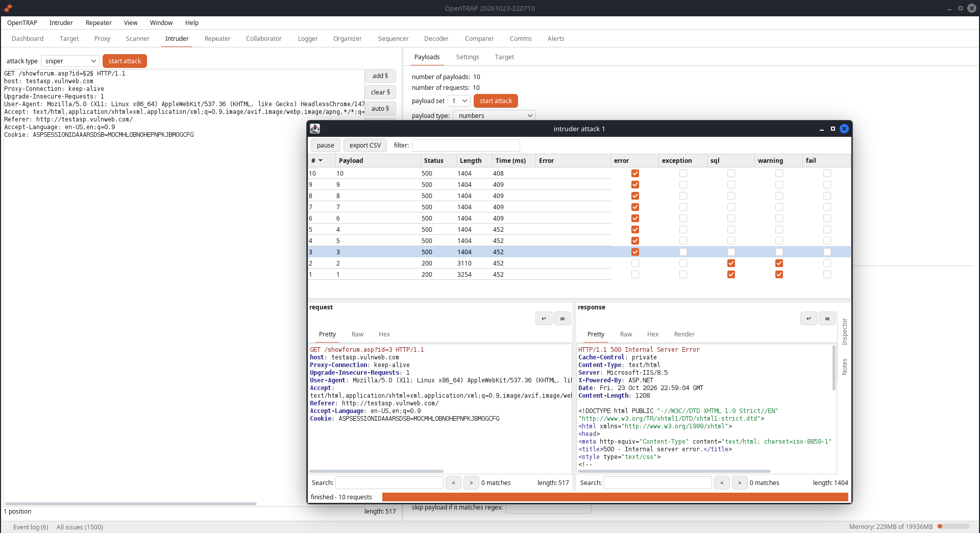Click the clear § button
Viewport: 980px width, 533px height.
(x=380, y=92)
